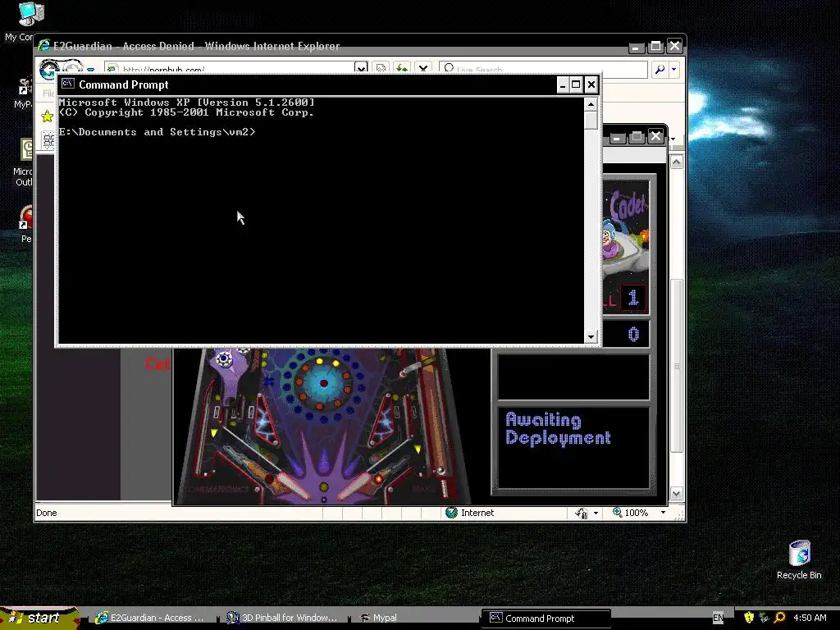Image resolution: width=840 pixels, height=630 pixels.
Task: Open the zoom level 100% dropdown
Action: 663,513
